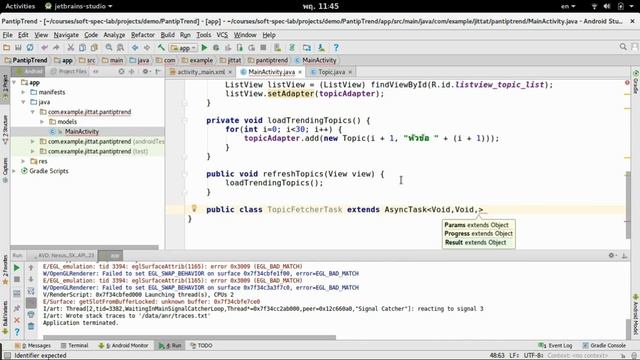
Task: Click the Synchronize toolbar icon
Action: pyautogui.click(x=30, y=48)
